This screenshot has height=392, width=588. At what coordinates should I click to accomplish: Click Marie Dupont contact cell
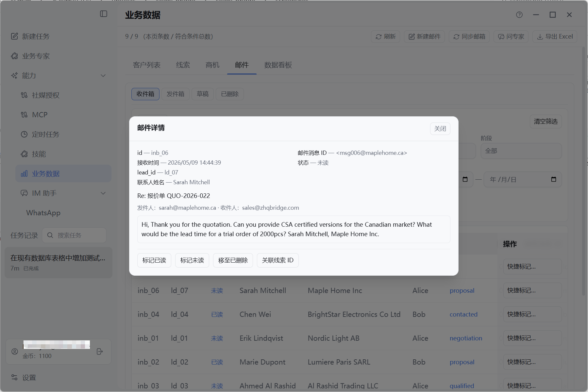[x=262, y=362]
